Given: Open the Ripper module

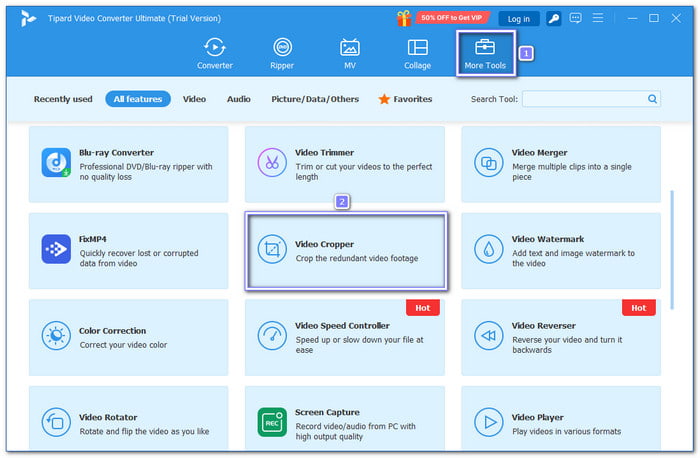Looking at the screenshot, I should pos(282,53).
